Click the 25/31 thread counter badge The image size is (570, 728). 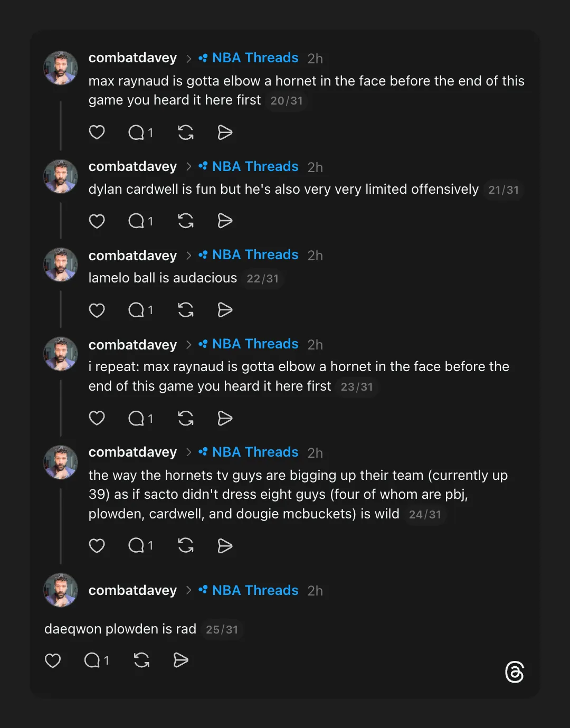pos(222,629)
